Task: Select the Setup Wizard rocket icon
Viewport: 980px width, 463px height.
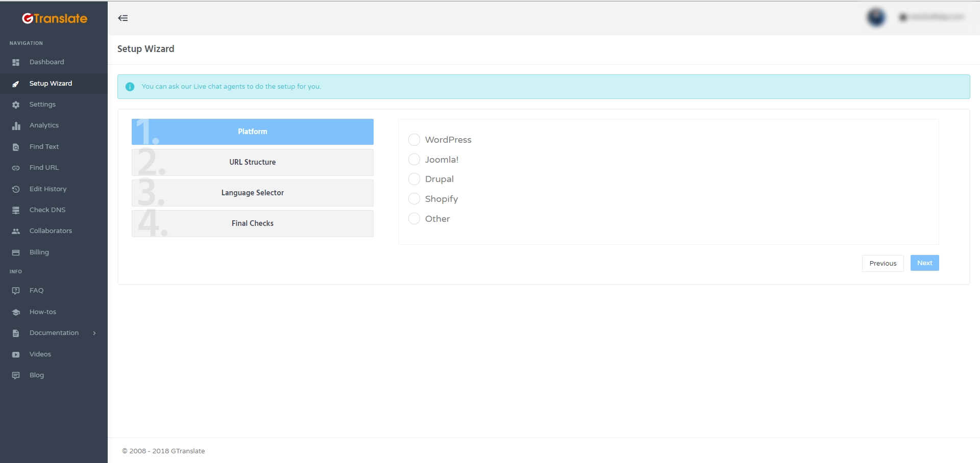Action: tap(15, 83)
